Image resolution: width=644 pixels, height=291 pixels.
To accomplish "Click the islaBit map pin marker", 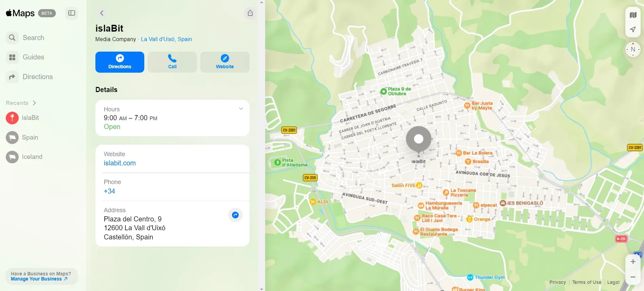I will tap(419, 139).
